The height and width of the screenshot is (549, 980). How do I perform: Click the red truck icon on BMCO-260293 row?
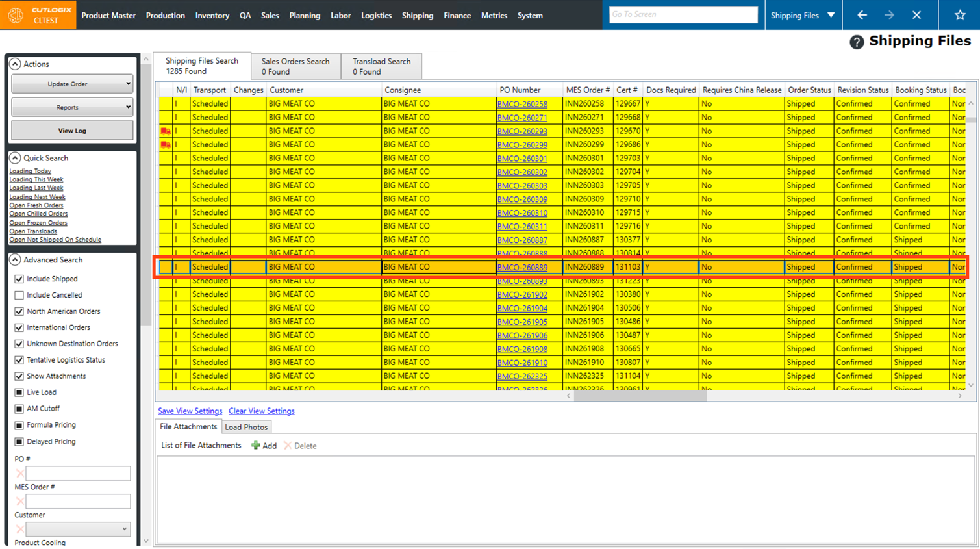tap(166, 131)
